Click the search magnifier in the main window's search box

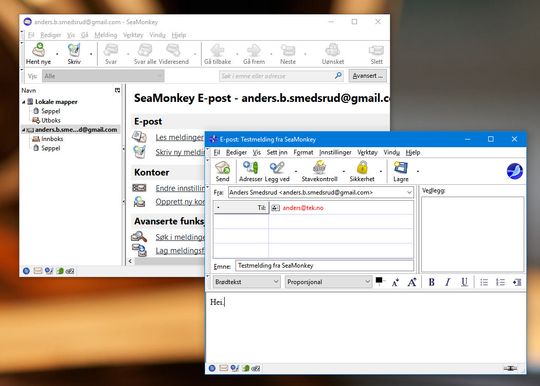(338, 75)
